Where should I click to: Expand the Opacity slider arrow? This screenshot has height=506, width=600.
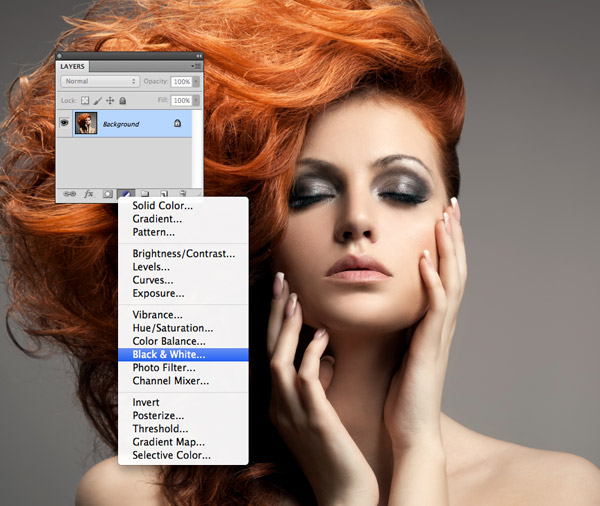point(196,81)
